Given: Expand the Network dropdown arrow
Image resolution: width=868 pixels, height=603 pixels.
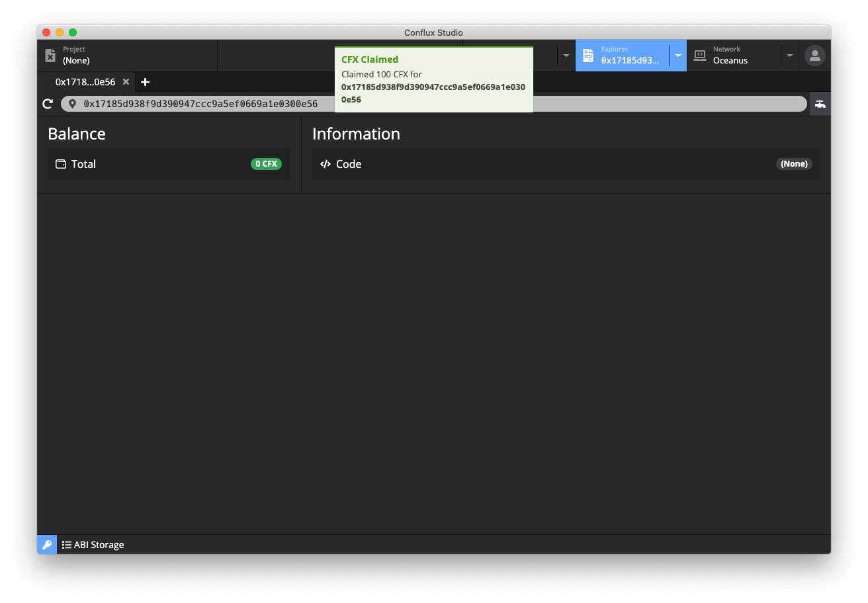Looking at the screenshot, I should coord(789,56).
